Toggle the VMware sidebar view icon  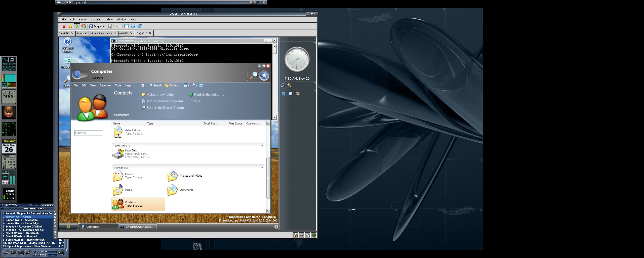[127, 26]
